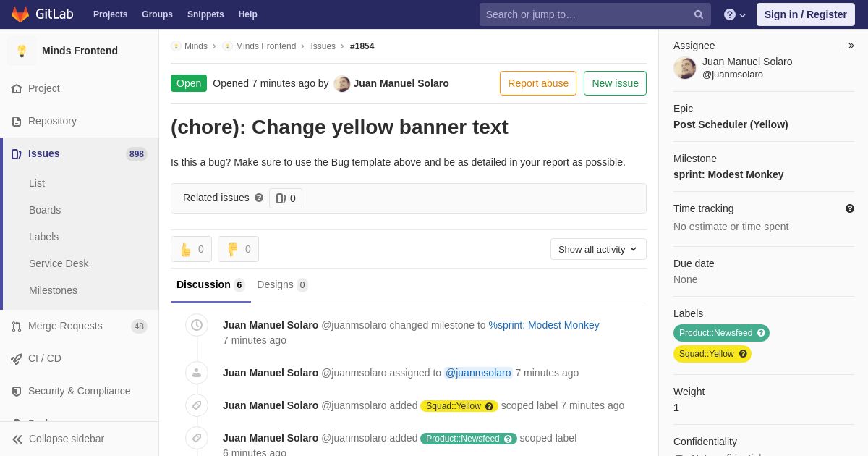Click the thumbs down reaction
Screen dimensions: 868x456
pos(238,249)
